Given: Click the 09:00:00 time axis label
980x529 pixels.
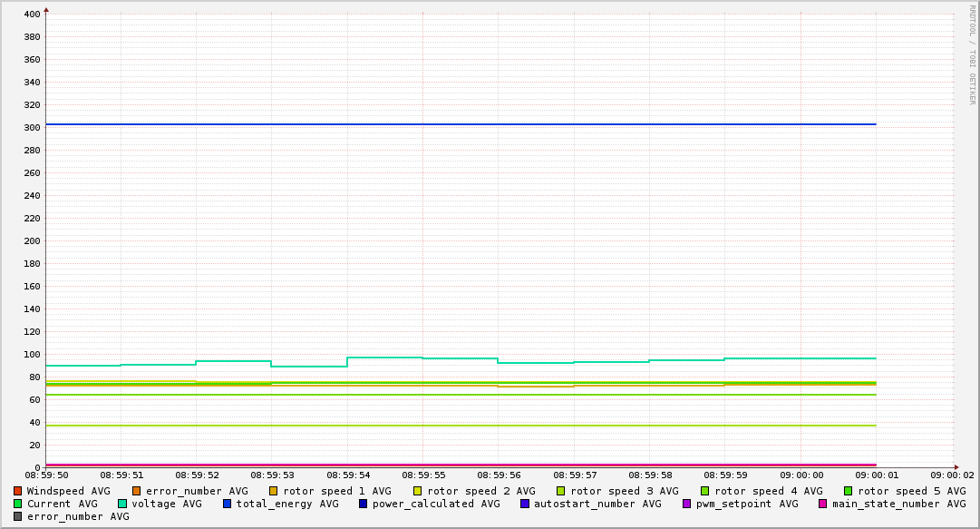Looking at the screenshot, I should click(801, 475).
